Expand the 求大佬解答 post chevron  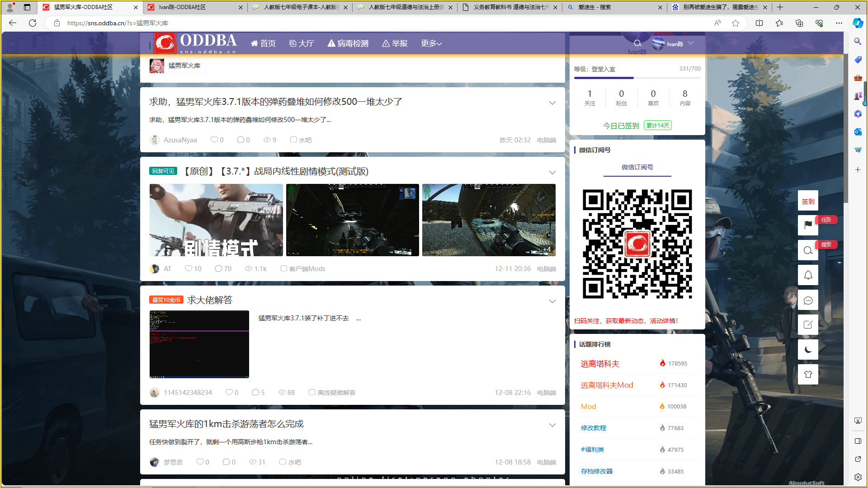click(552, 301)
